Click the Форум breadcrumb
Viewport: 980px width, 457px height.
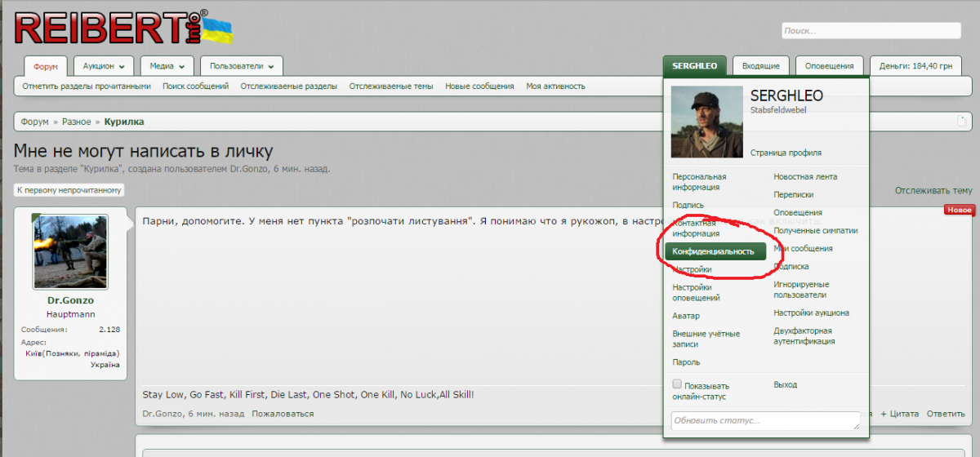click(35, 122)
